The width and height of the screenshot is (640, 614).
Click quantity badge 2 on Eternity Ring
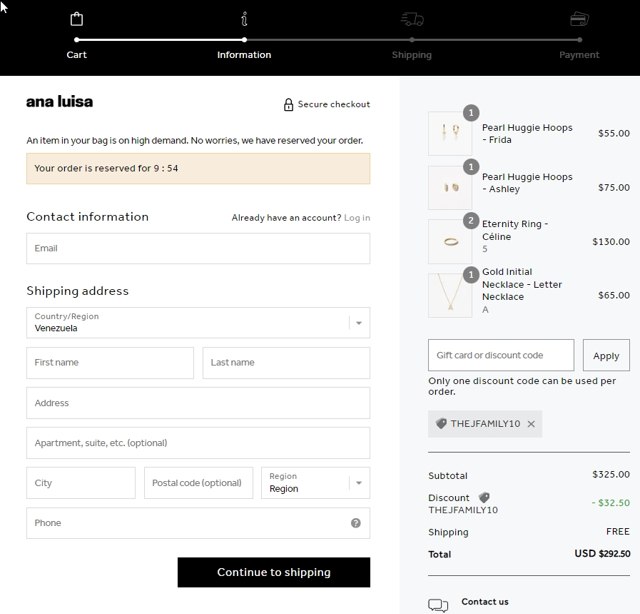tap(471, 221)
